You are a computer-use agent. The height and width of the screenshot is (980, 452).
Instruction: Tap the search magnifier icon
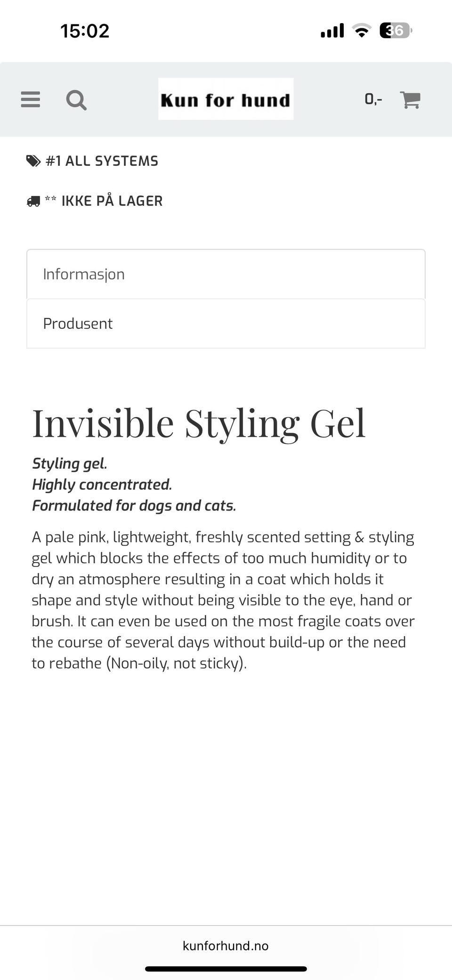(x=76, y=100)
